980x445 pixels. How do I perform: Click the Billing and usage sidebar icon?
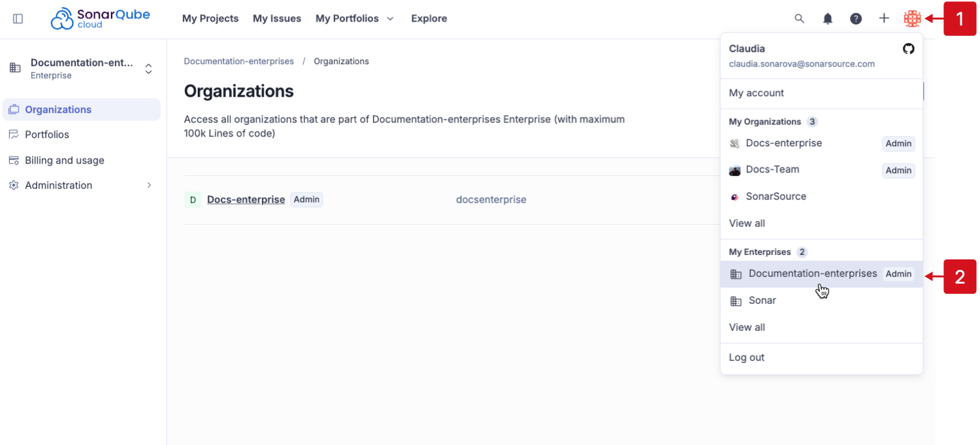coord(14,161)
